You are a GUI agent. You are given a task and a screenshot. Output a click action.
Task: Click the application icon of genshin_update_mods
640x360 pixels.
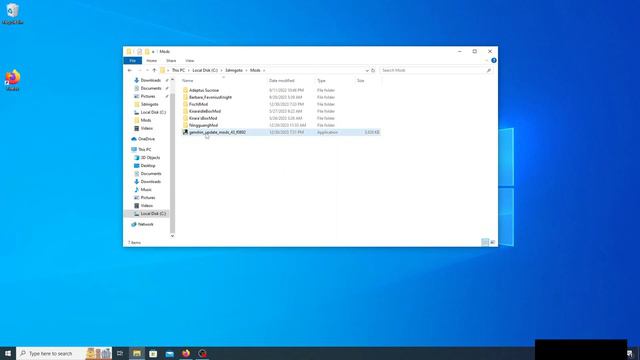click(x=185, y=132)
